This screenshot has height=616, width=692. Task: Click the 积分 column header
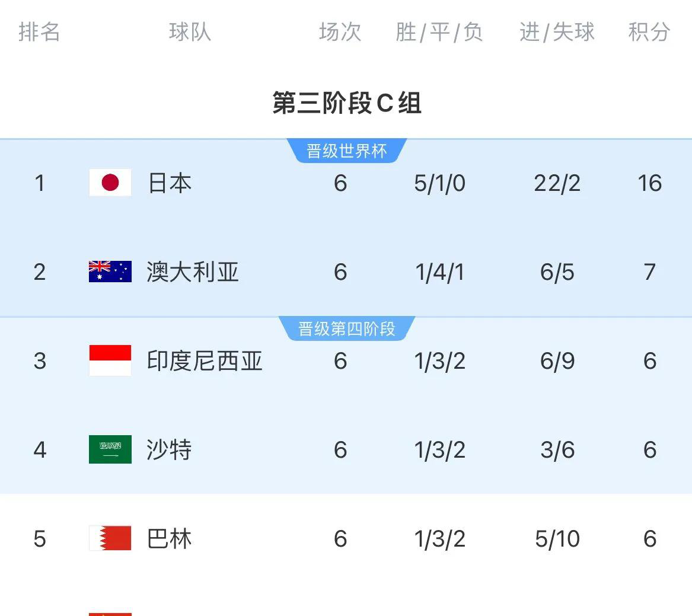pos(649,32)
